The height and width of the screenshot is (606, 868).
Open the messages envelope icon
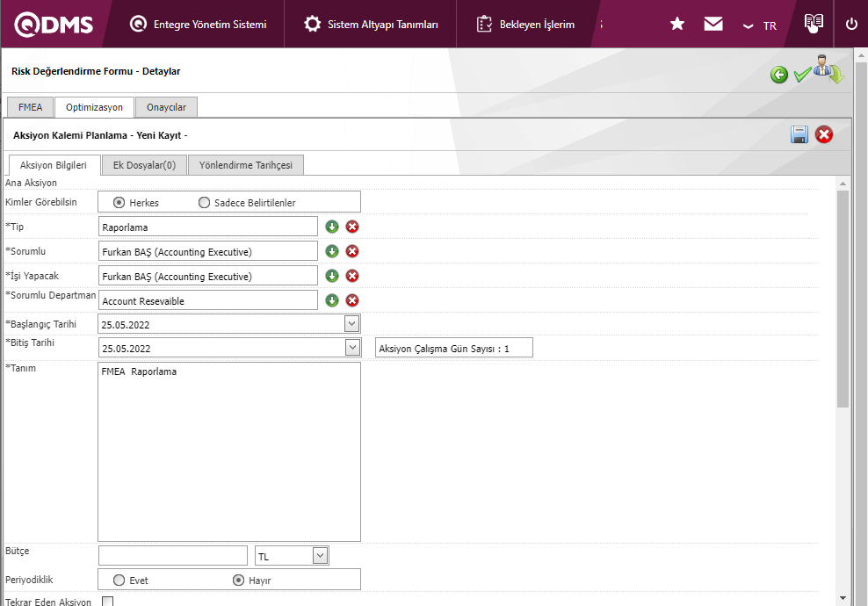(x=713, y=25)
